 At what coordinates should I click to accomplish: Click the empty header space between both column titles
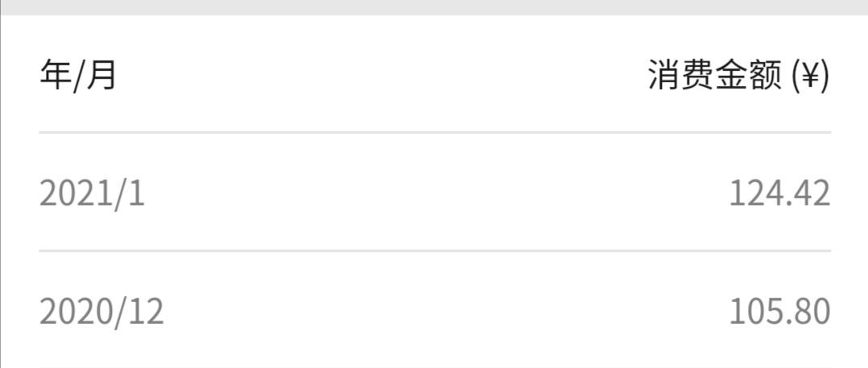click(382, 75)
